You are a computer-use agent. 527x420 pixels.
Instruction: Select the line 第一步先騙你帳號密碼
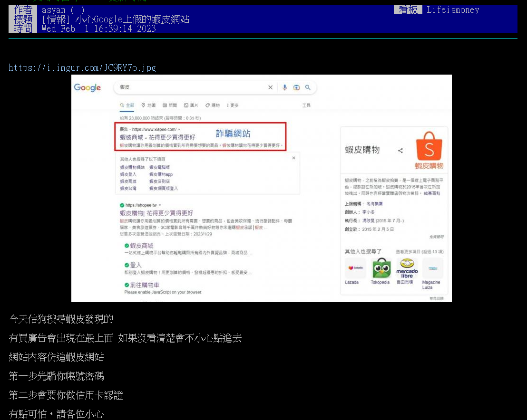click(57, 376)
